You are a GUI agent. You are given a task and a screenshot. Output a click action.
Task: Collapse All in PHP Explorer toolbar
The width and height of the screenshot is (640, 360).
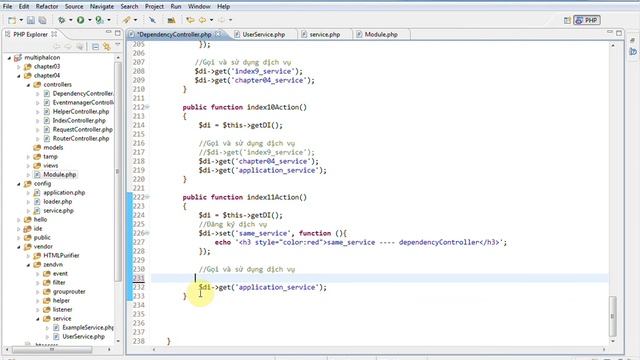coord(95,47)
